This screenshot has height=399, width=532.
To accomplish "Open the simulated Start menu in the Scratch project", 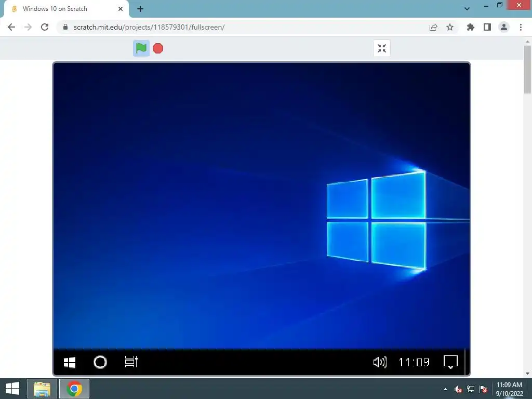I will pyautogui.click(x=70, y=362).
